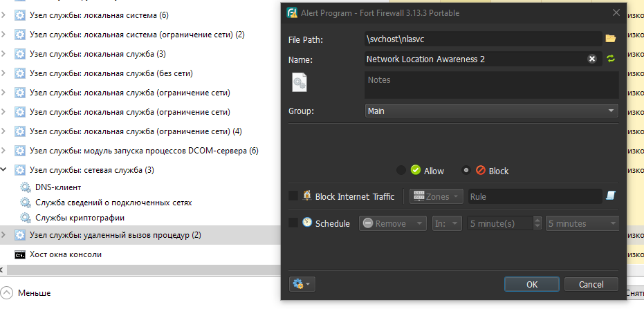Click the Службы криптографии gear icon
The image size is (644, 309).
[26, 218]
